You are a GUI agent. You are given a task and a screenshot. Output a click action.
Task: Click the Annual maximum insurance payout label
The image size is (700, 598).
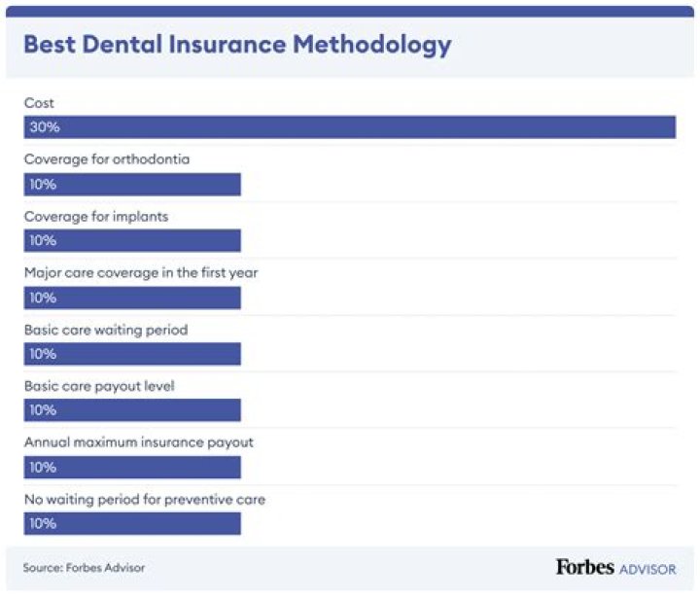(x=138, y=442)
